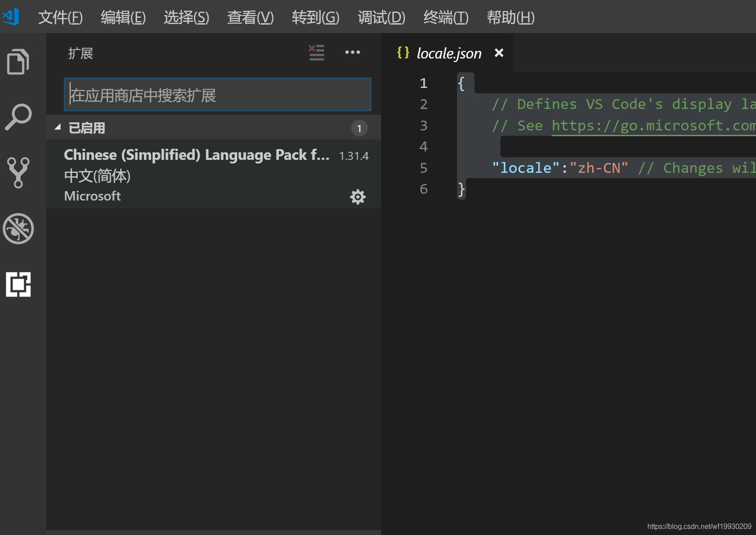
Task: Open the 查看(V) menu
Action: 250,17
